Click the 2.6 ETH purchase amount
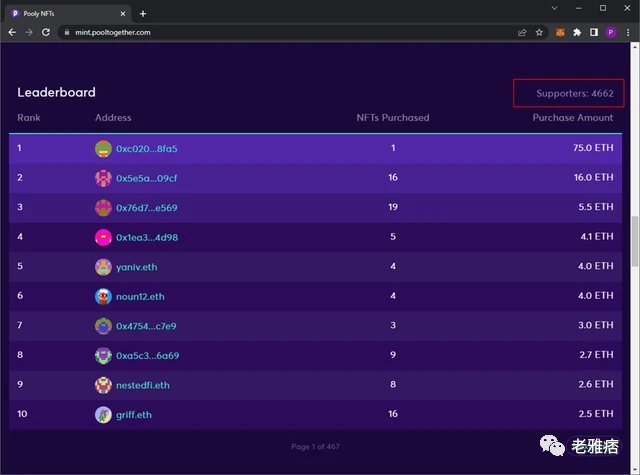Image resolution: width=640 pixels, height=475 pixels. (596, 384)
